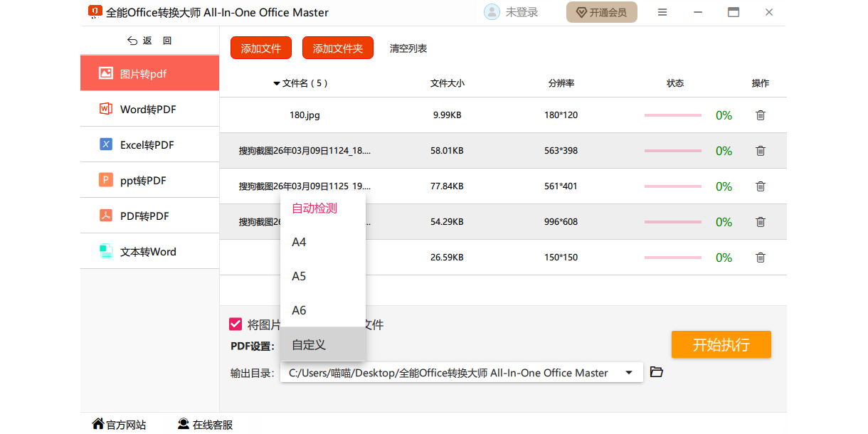The width and height of the screenshot is (868, 434).
Task: Toggle the merge images checkbox
Action: pyautogui.click(x=235, y=324)
